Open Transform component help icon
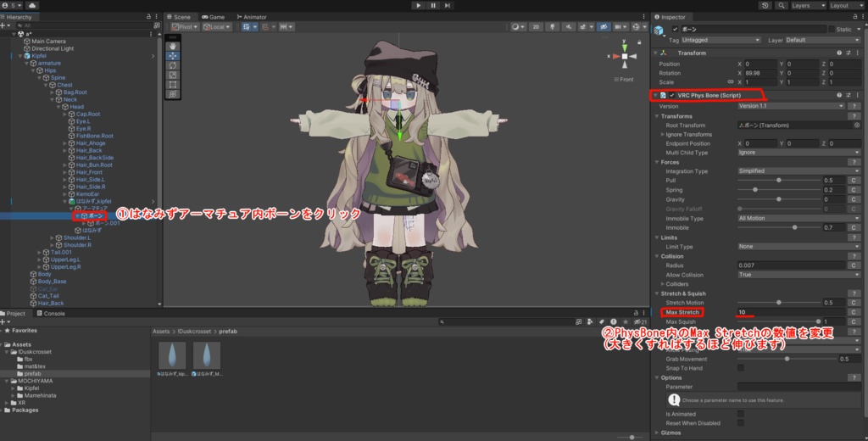868x441 pixels. [839, 53]
